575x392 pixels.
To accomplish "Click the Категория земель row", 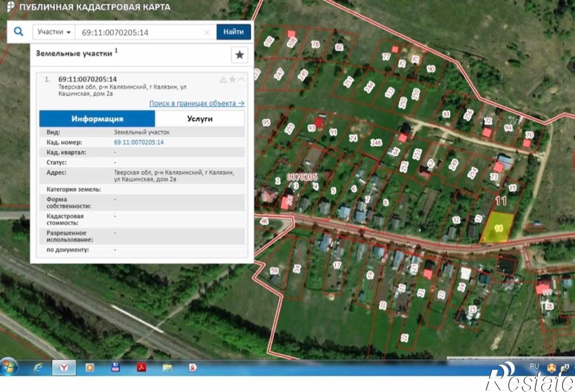I will click(x=142, y=189).
